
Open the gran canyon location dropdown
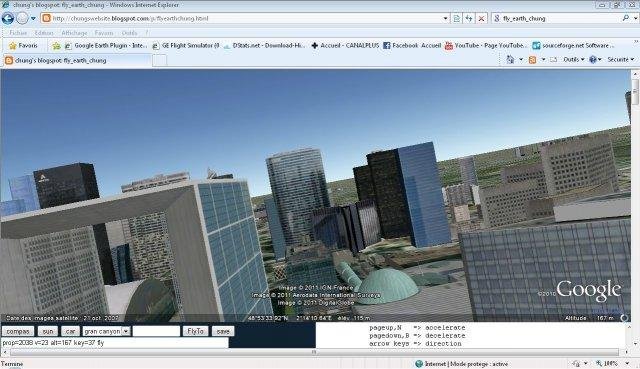pyautogui.click(x=107, y=331)
